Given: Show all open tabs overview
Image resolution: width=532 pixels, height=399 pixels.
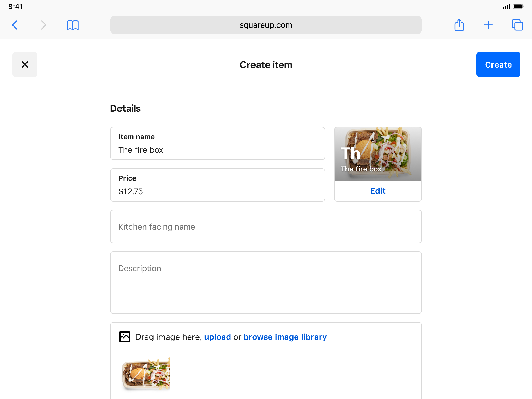Looking at the screenshot, I should (x=517, y=25).
